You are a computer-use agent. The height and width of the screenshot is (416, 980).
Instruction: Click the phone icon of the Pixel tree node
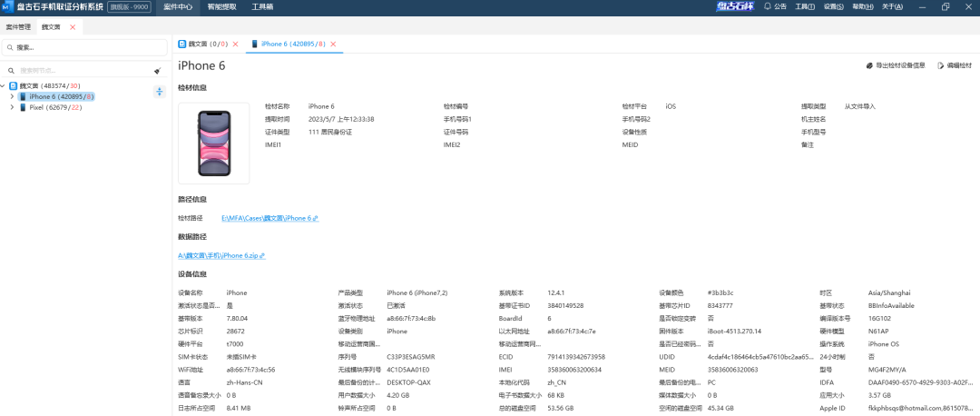(x=23, y=107)
